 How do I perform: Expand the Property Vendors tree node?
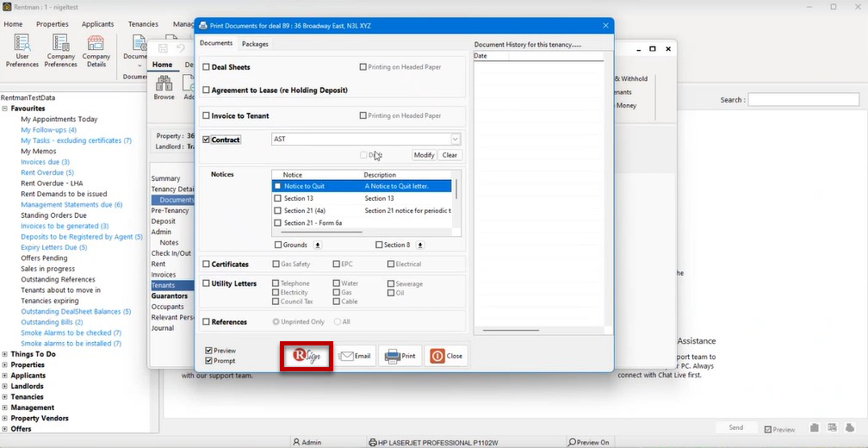(x=5, y=418)
